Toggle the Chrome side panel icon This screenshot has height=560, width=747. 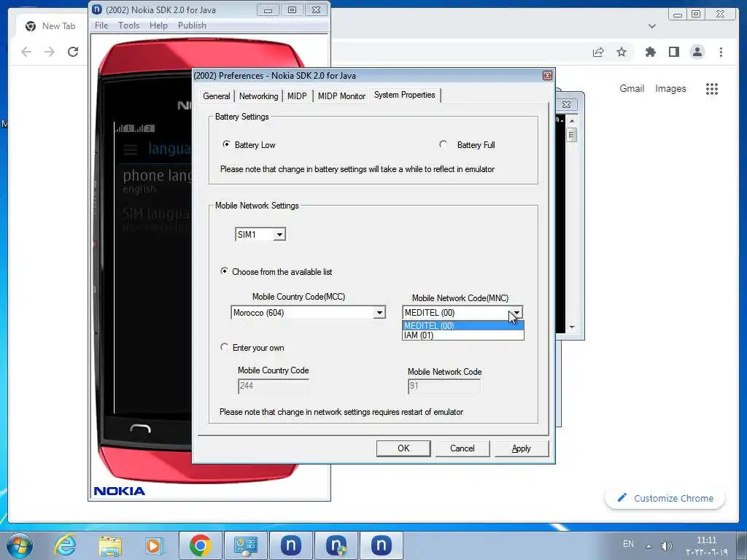pos(673,52)
